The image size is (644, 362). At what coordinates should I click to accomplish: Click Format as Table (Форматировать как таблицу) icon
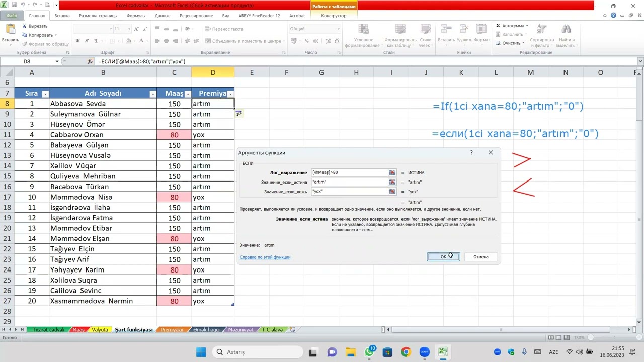[x=400, y=29]
